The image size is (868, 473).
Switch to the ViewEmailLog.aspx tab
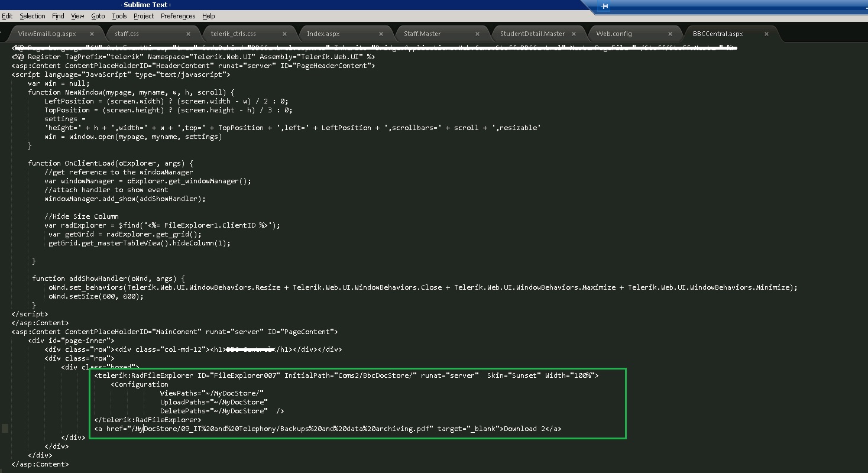click(47, 34)
